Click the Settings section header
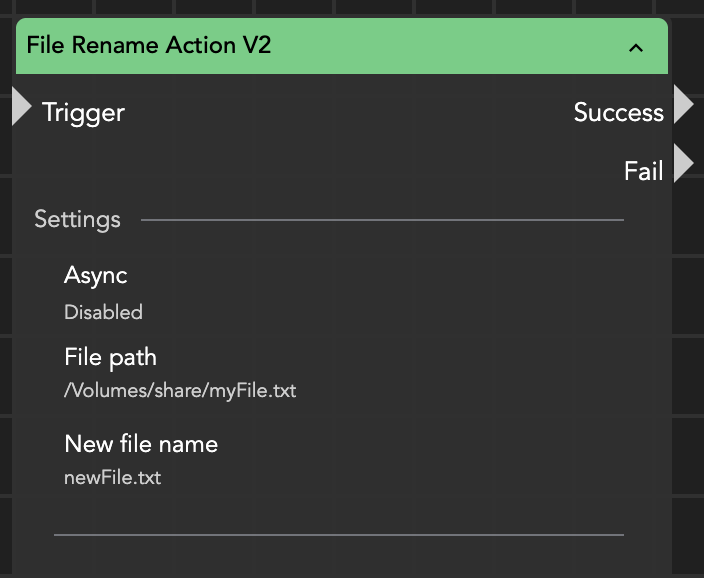This screenshot has width=704, height=578. [77, 219]
